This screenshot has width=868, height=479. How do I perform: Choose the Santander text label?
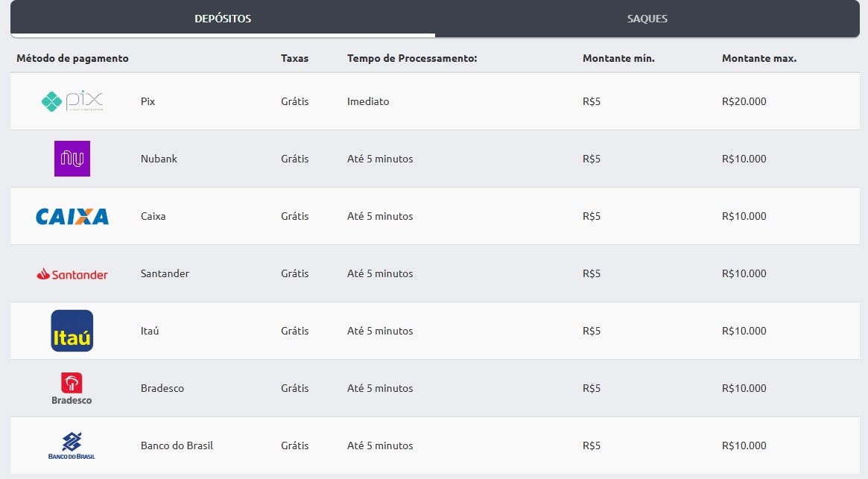tap(165, 273)
